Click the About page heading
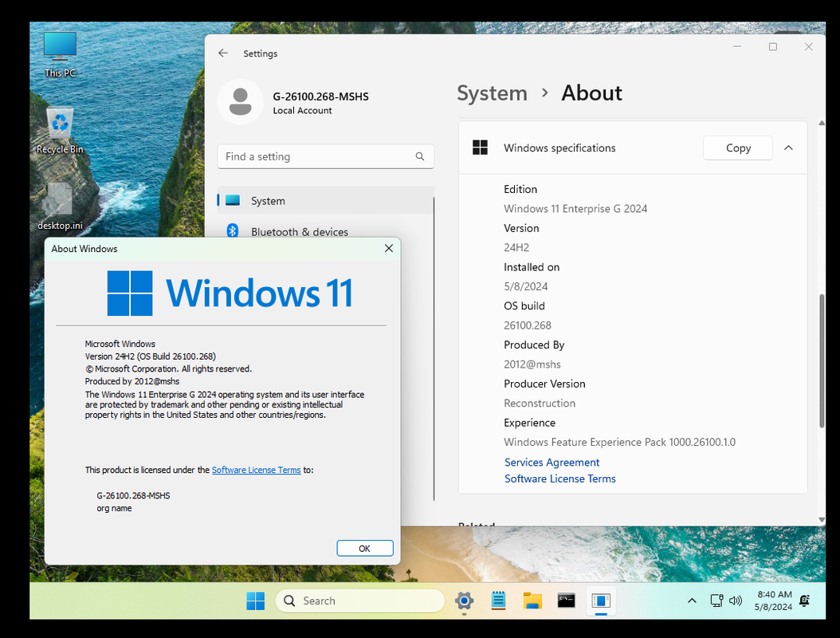840x638 pixels. click(591, 93)
